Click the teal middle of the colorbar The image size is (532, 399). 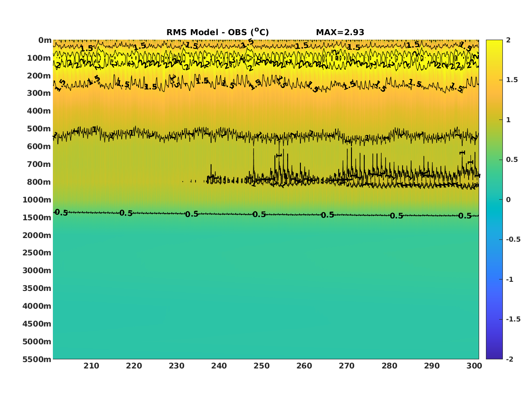pyautogui.click(x=494, y=200)
